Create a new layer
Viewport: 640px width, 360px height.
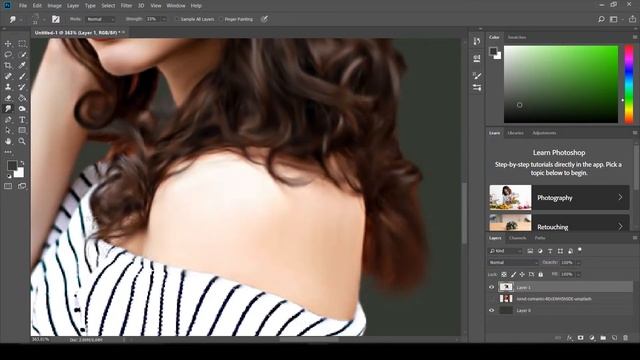(614, 338)
